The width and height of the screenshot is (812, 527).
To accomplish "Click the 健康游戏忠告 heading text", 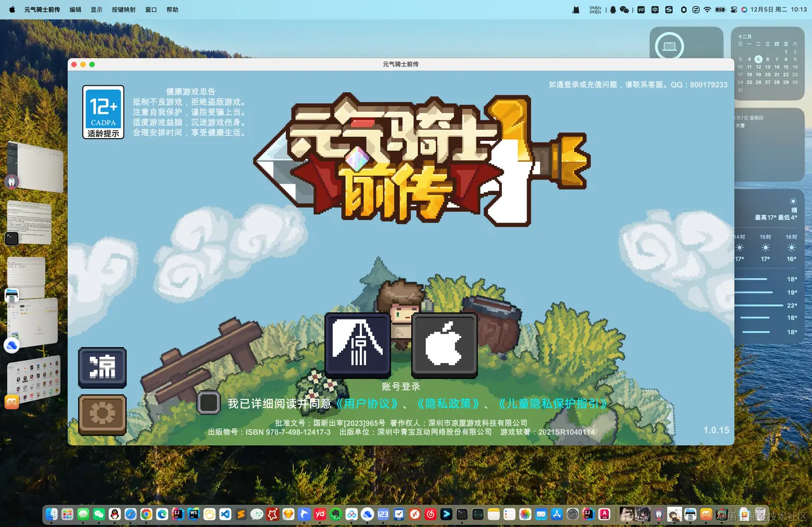I will 191,91.
